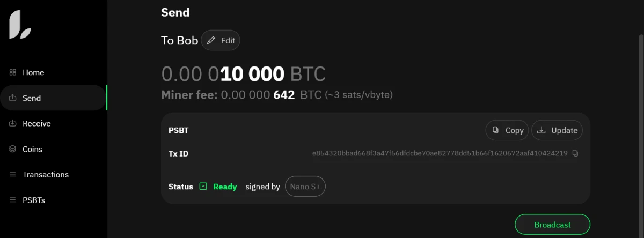Broadcast the signed transaction
The height and width of the screenshot is (238, 644).
pos(552,225)
